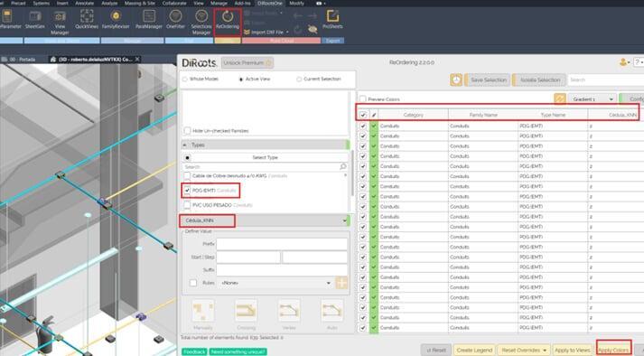
Task: Enable the Rules checkbox
Action: pyautogui.click(x=193, y=283)
